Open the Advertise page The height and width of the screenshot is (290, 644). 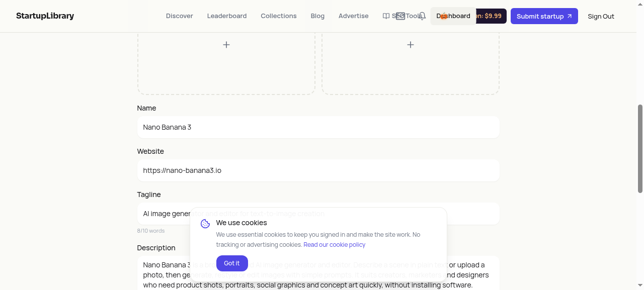click(354, 16)
